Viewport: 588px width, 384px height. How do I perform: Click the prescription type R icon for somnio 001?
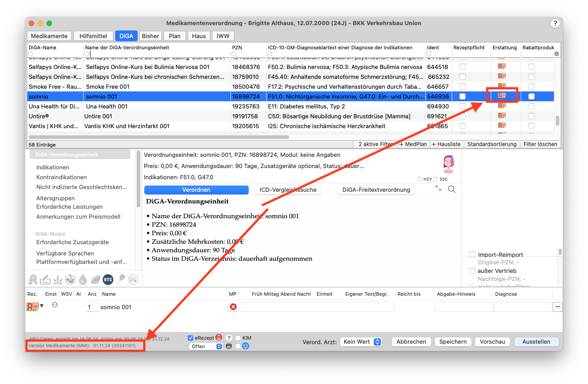33,307
